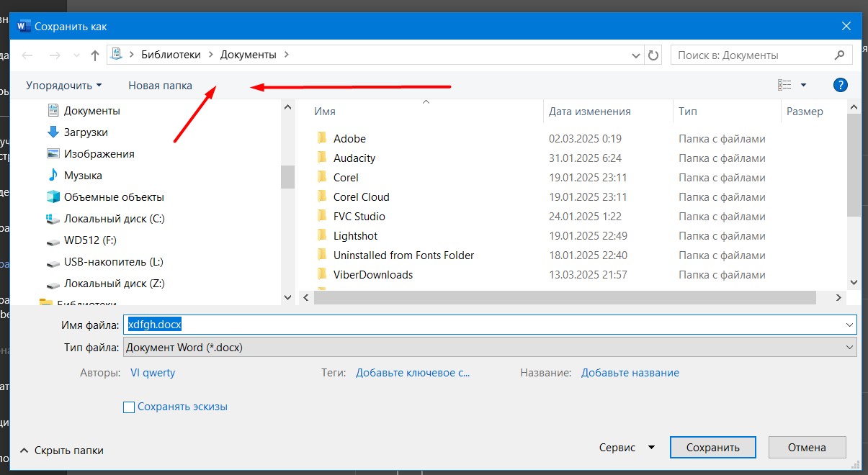Screen dimensions: 868x475
Task: Click the horizontal scrollbar in file list
Action: (565, 298)
